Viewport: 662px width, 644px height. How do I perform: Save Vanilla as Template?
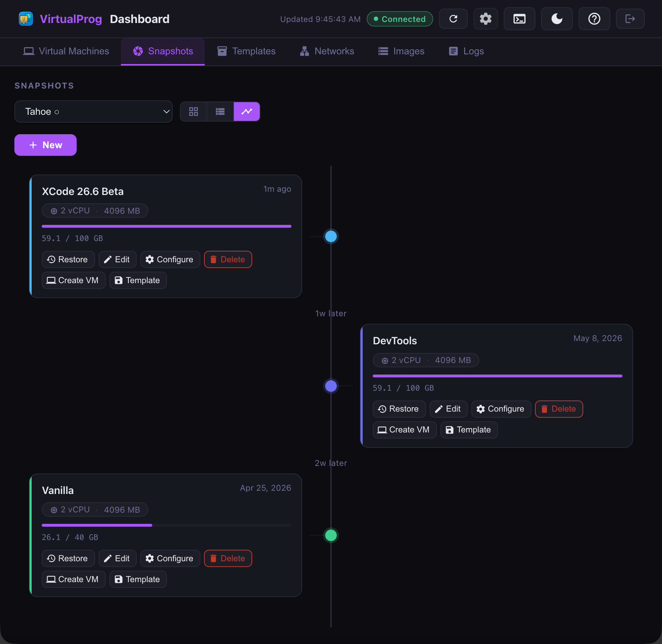point(138,579)
